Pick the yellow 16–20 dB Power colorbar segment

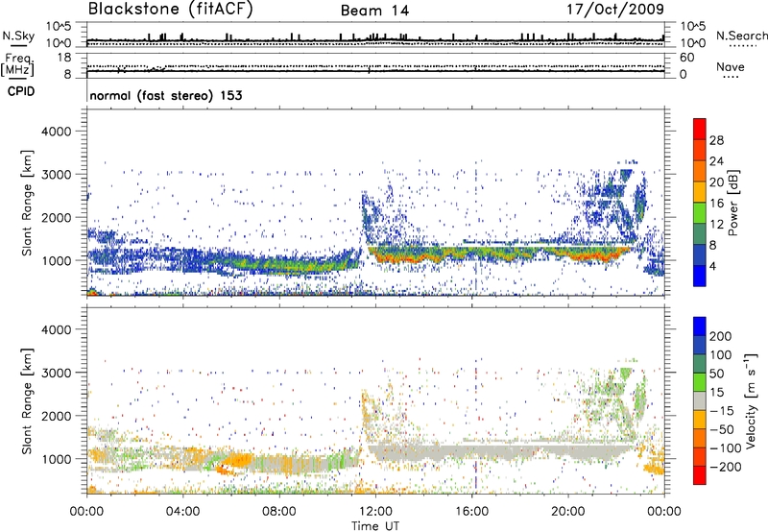700,192
